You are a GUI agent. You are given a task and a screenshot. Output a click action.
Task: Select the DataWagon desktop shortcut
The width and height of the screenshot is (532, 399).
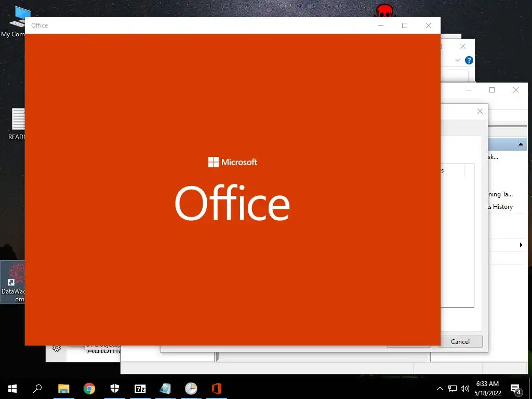click(x=13, y=282)
